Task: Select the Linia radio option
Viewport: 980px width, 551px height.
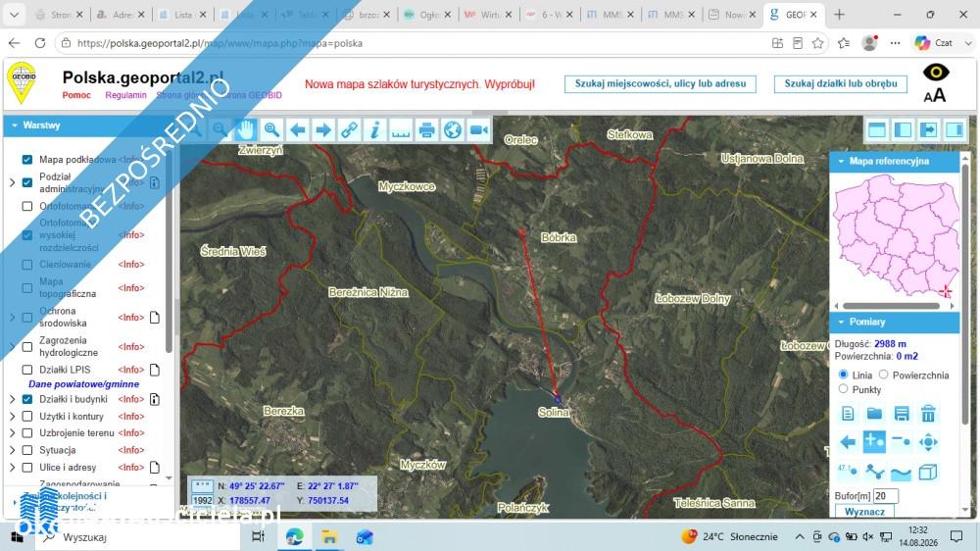Action: 843,375
